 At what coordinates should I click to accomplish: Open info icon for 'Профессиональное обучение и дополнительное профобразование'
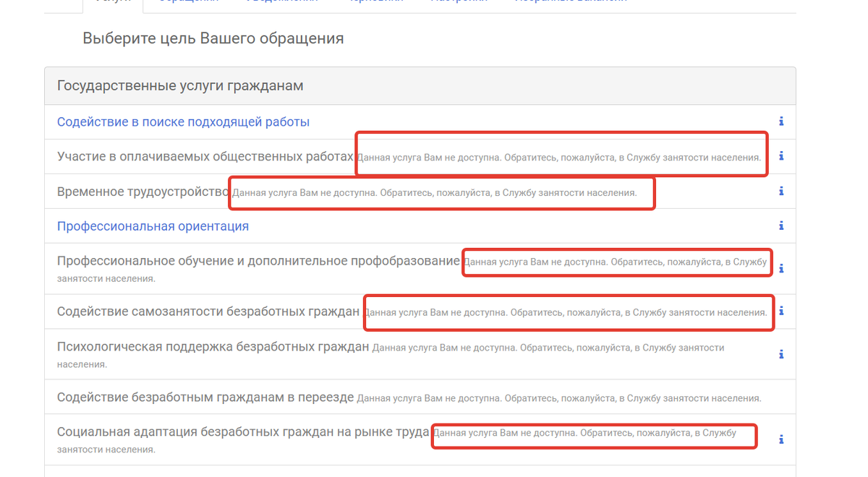(x=780, y=267)
